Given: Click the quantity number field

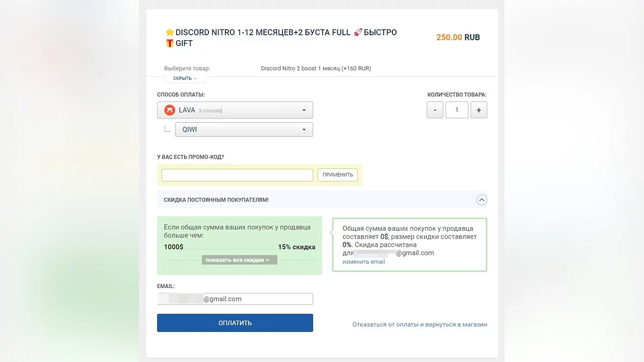Looking at the screenshot, I should [457, 110].
